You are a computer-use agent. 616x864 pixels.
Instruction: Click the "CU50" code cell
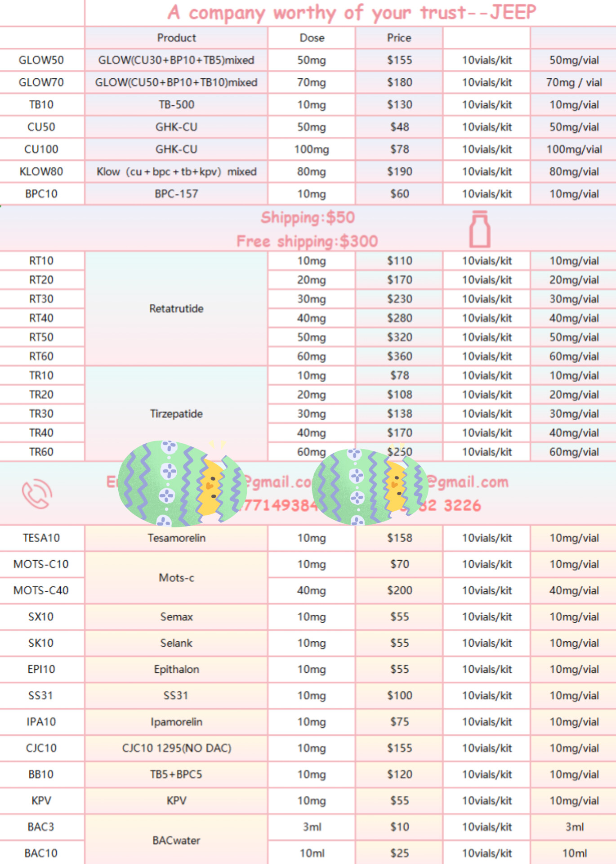[x=41, y=127]
